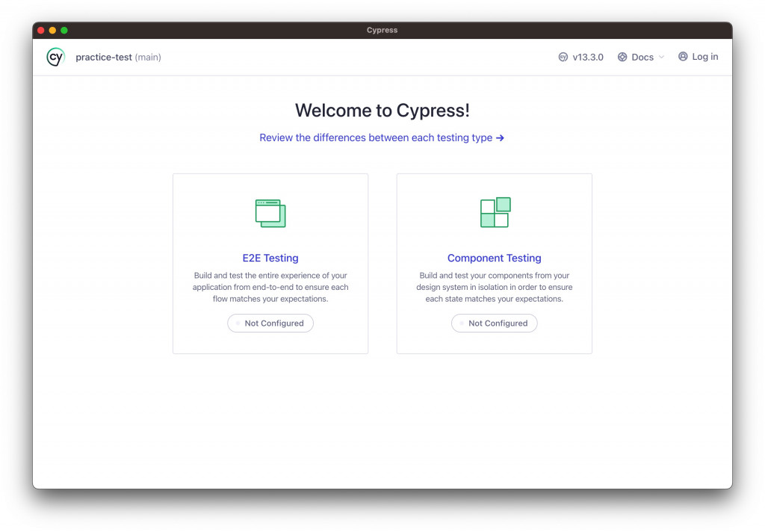
Task: Minimize the Cypress window with yellow button
Action: click(x=53, y=30)
